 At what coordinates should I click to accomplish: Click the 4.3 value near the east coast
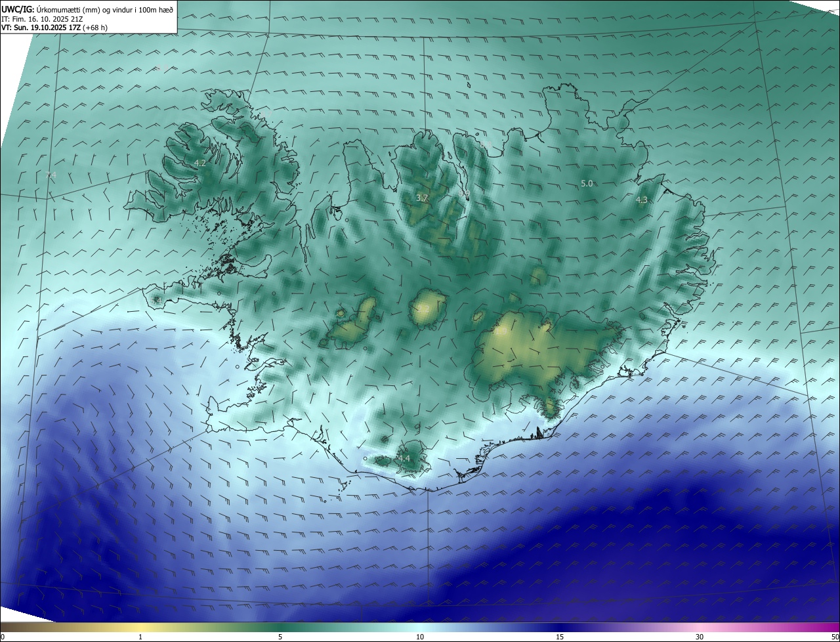point(642,200)
